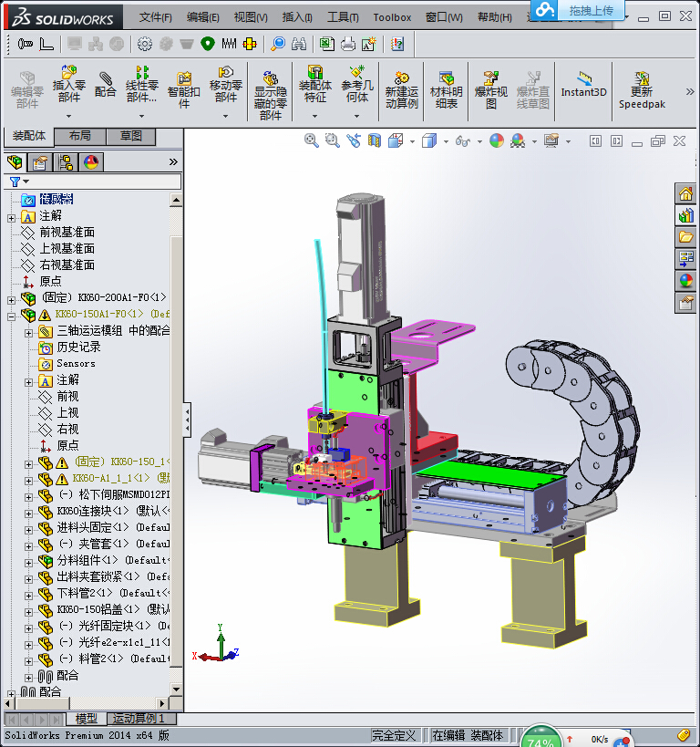Open Linear Component Pattern tool

coord(141,84)
